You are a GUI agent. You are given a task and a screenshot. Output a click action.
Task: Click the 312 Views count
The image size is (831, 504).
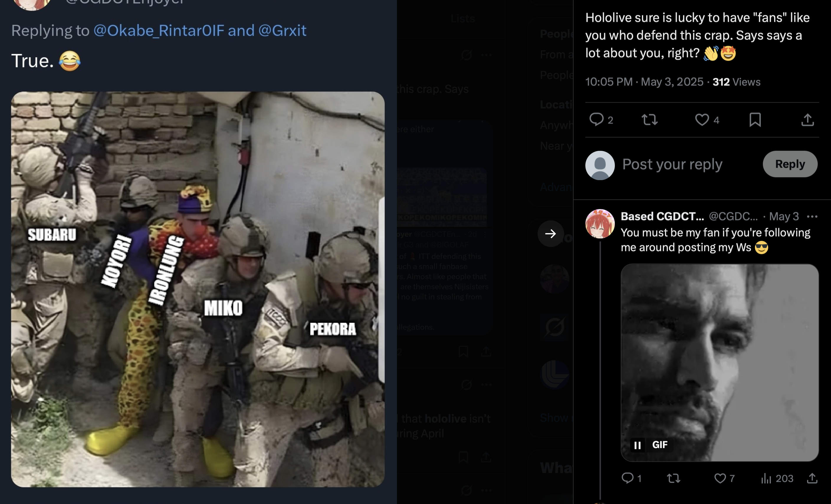click(736, 82)
